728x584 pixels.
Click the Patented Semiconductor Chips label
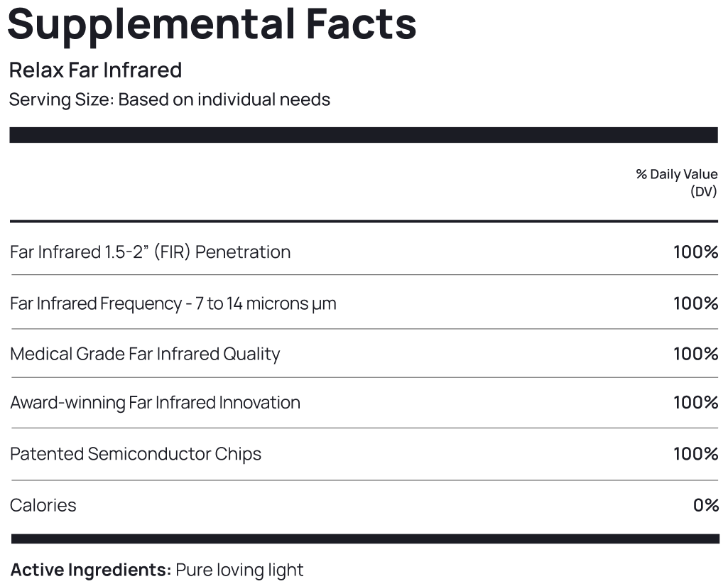point(136,453)
